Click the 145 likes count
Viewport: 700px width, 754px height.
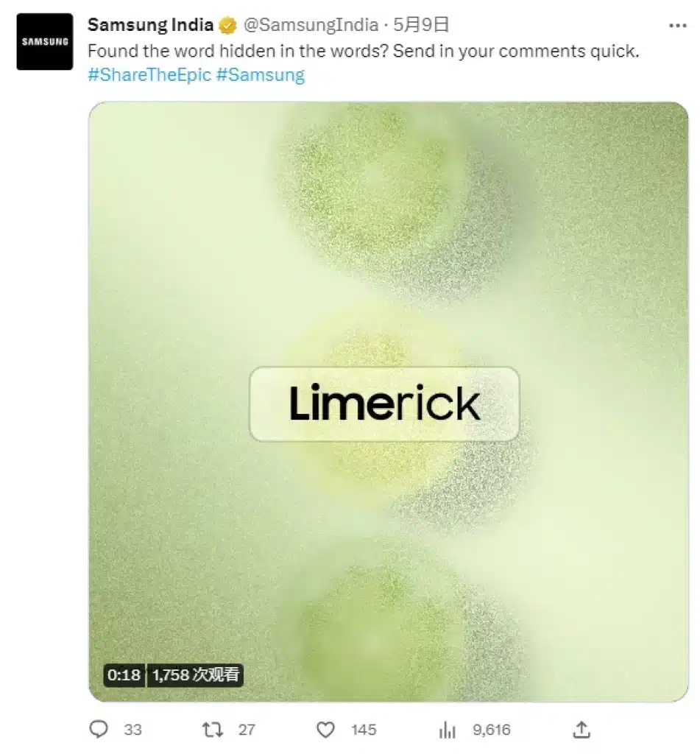click(364, 729)
